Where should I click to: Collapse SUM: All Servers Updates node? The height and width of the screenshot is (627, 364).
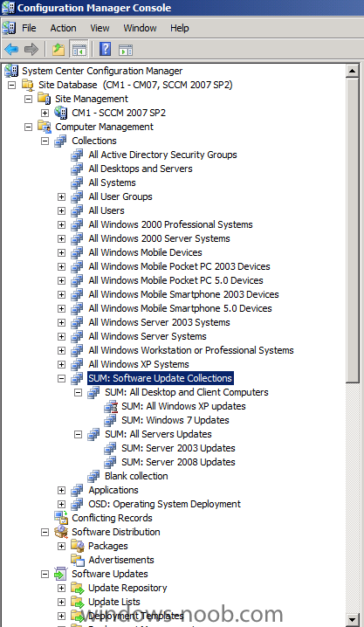78,434
